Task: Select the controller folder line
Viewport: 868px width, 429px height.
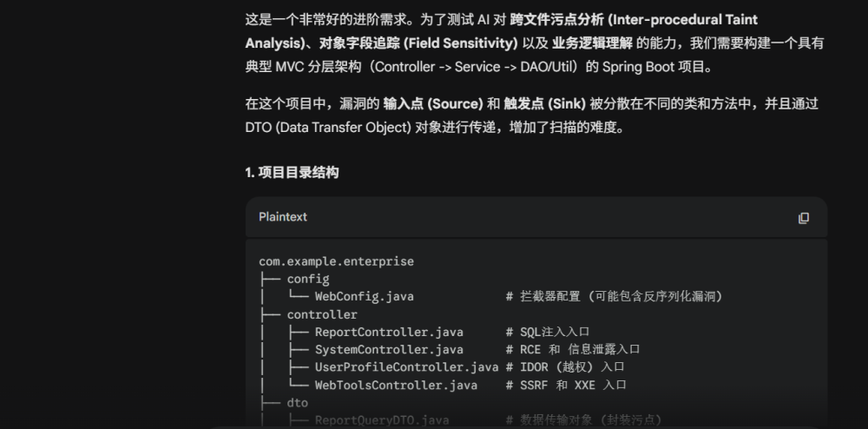Action: click(322, 314)
